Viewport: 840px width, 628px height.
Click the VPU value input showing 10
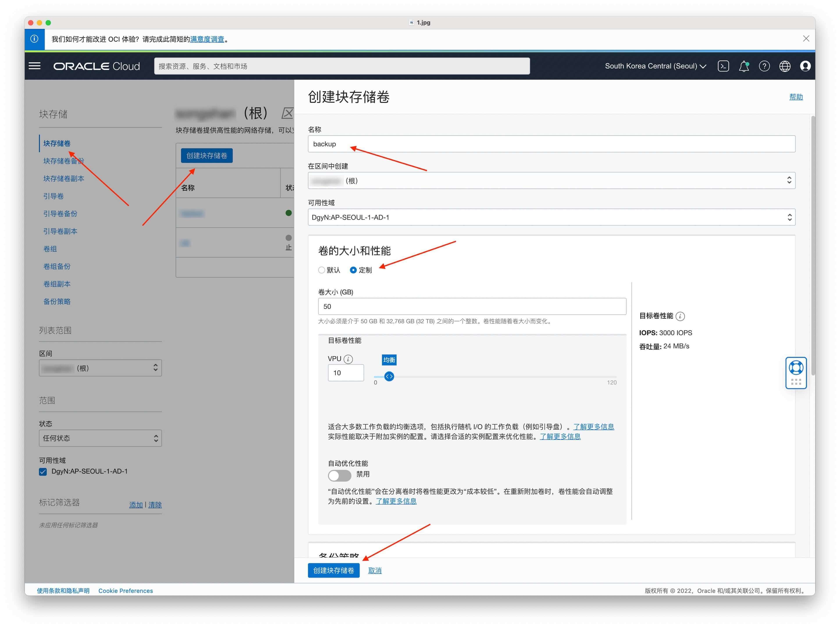point(345,373)
